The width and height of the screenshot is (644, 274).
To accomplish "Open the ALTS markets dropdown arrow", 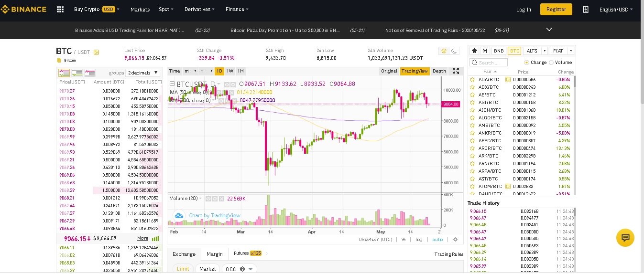I will (544, 51).
